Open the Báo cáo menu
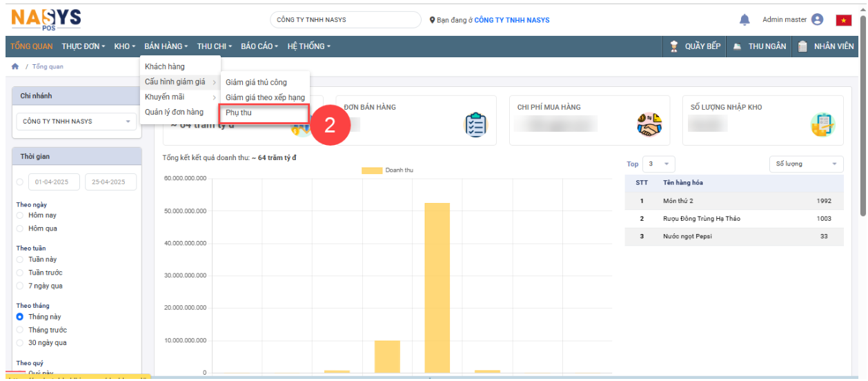868x381 pixels. click(259, 46)
